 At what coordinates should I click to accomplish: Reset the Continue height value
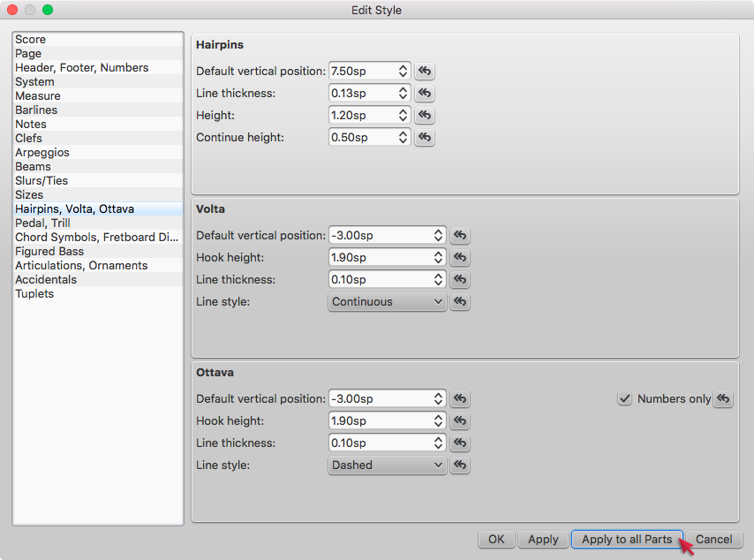point(425,137)
